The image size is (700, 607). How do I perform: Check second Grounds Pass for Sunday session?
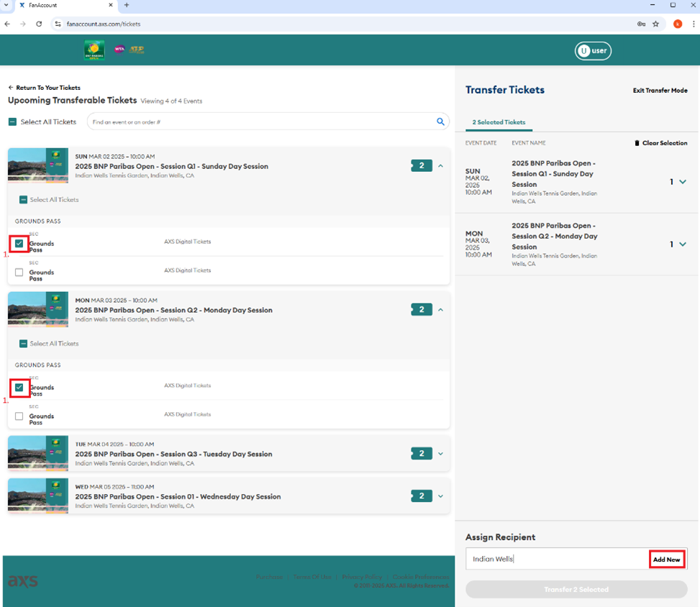coord(19,273)
